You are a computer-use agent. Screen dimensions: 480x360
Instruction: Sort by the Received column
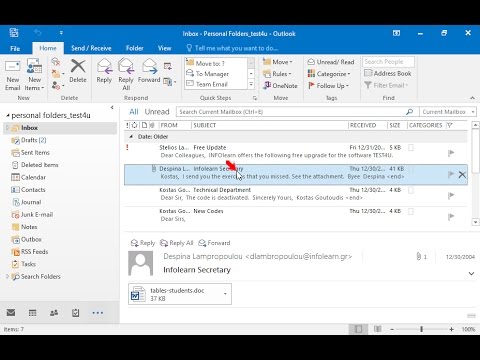pyautogui.click(x=367, y=125)
